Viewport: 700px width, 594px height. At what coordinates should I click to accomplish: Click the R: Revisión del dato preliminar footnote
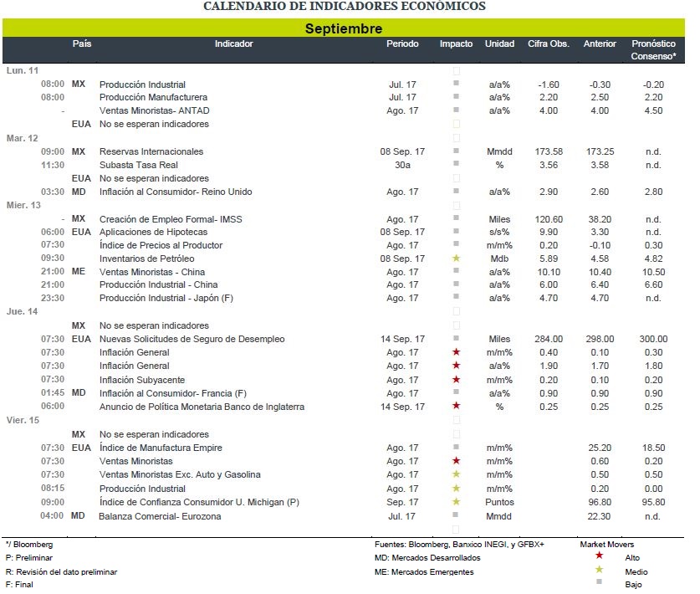(x=61, y=572)
